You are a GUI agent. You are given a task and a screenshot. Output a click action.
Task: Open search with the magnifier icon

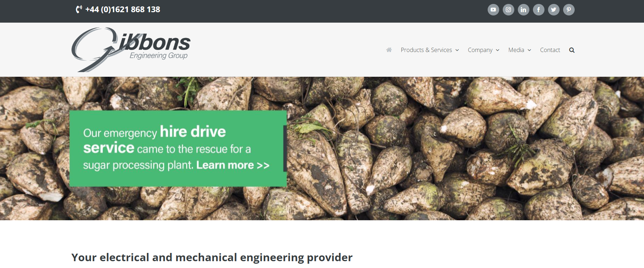point(572,50)
